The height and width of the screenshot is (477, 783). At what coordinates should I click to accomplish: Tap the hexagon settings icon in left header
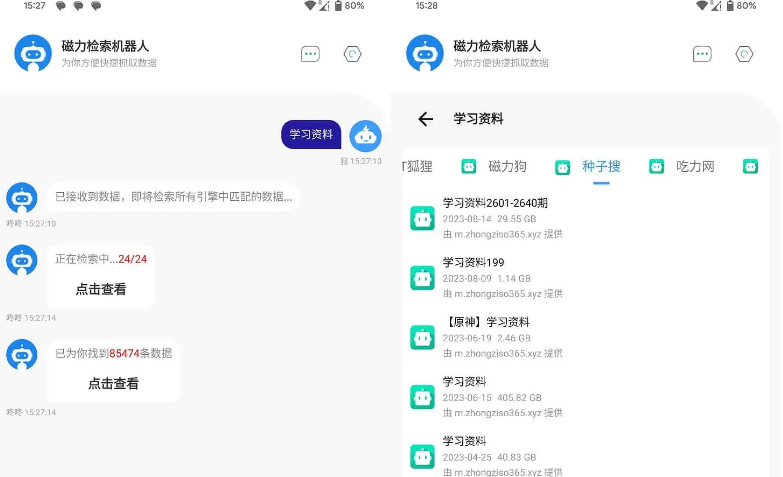[353, 54]
